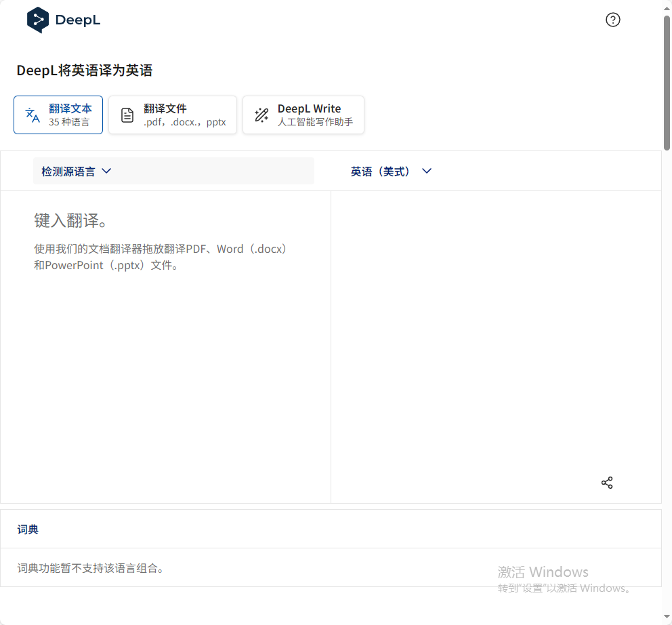
Task: Click the scrollbar down arrow
Action: point(667,617)
